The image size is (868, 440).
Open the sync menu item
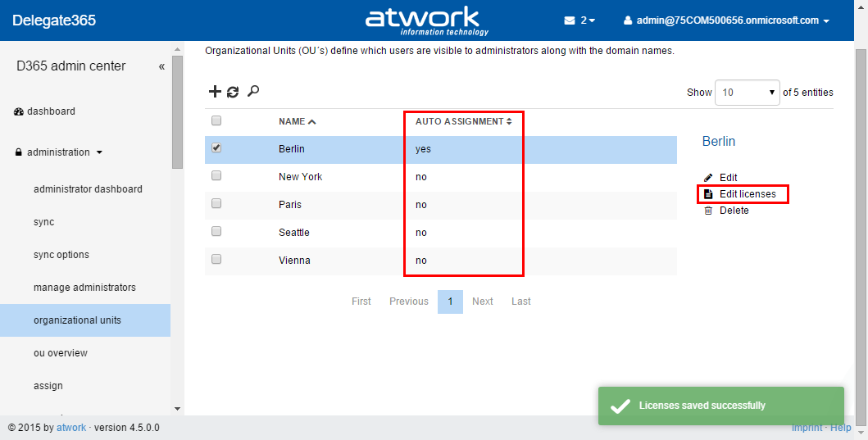(x=43, y=222)
